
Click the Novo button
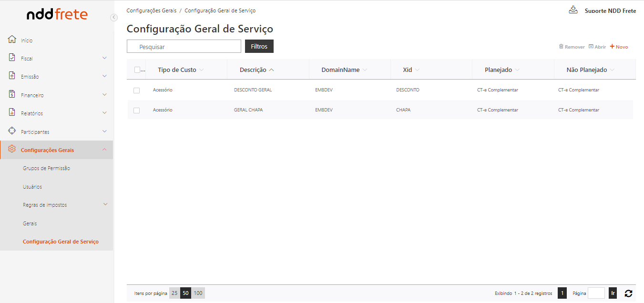coord(619,47)
